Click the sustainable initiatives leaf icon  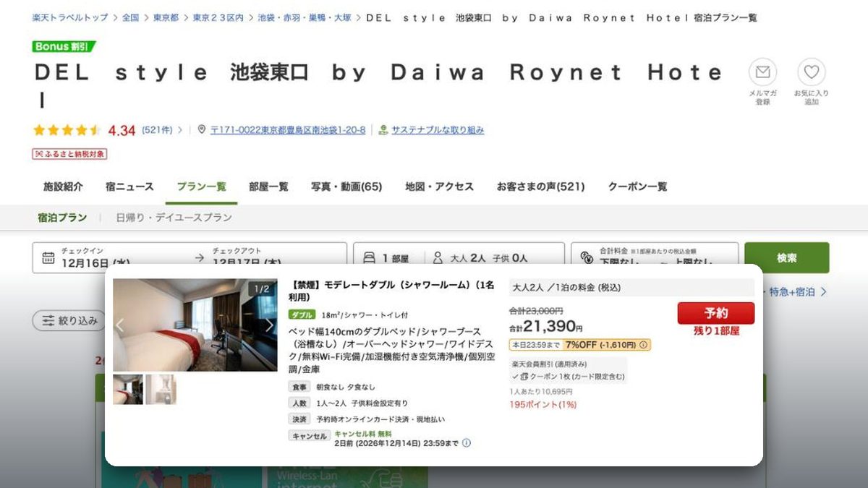(x=383, y=130)
